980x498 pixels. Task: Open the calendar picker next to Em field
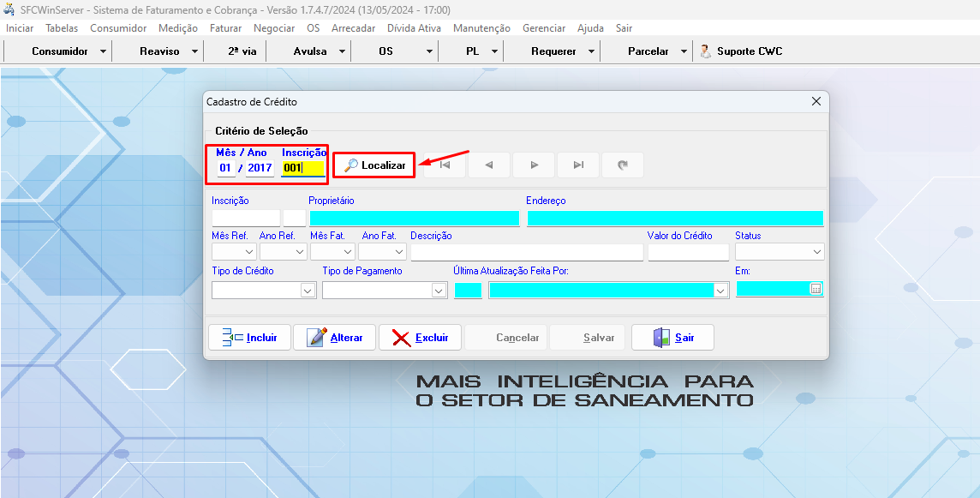816,290
